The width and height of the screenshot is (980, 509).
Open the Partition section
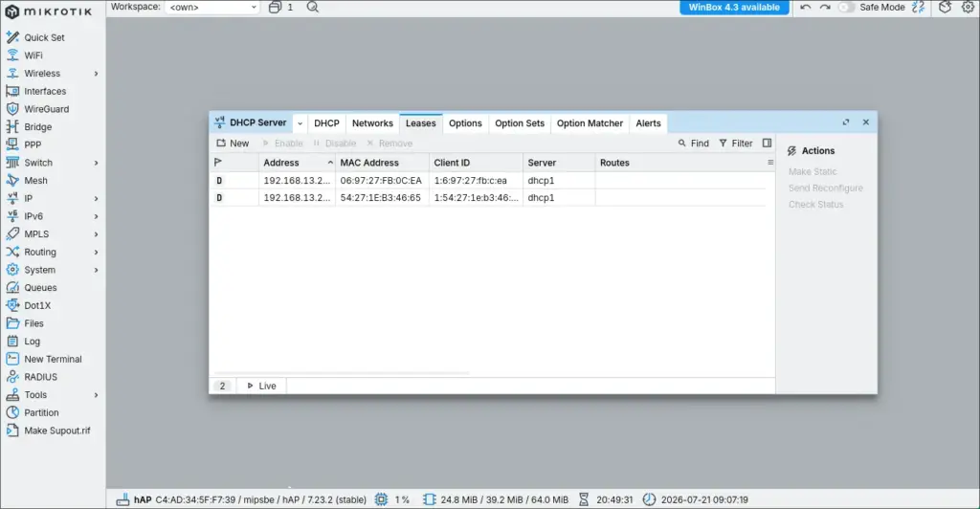coord(33,412)
